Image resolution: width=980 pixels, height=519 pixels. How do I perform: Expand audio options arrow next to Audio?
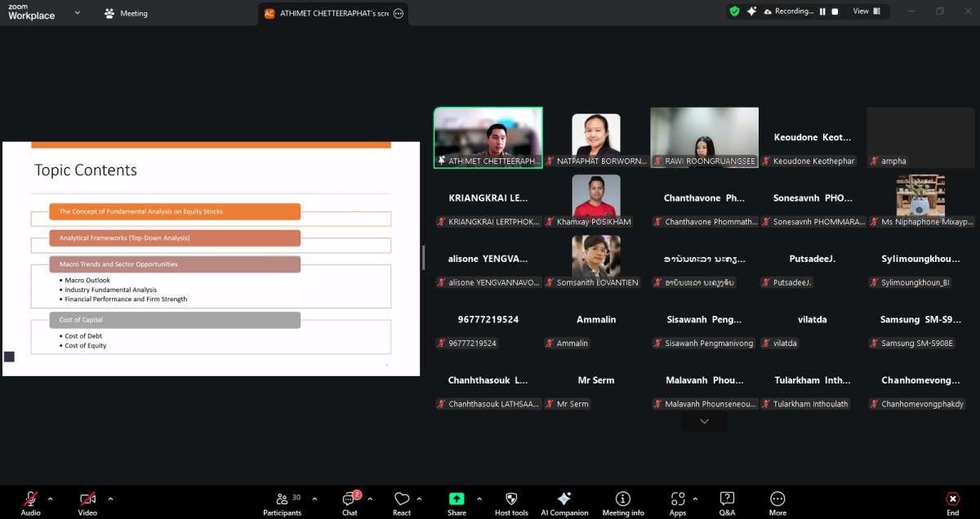click(51, 499)
